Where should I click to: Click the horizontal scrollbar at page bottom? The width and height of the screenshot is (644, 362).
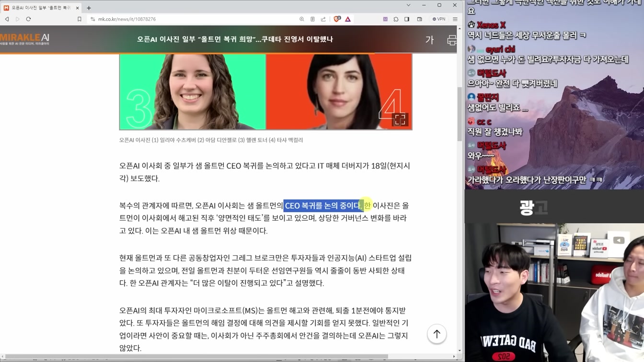pyautogui.click(x=196, y=357)
